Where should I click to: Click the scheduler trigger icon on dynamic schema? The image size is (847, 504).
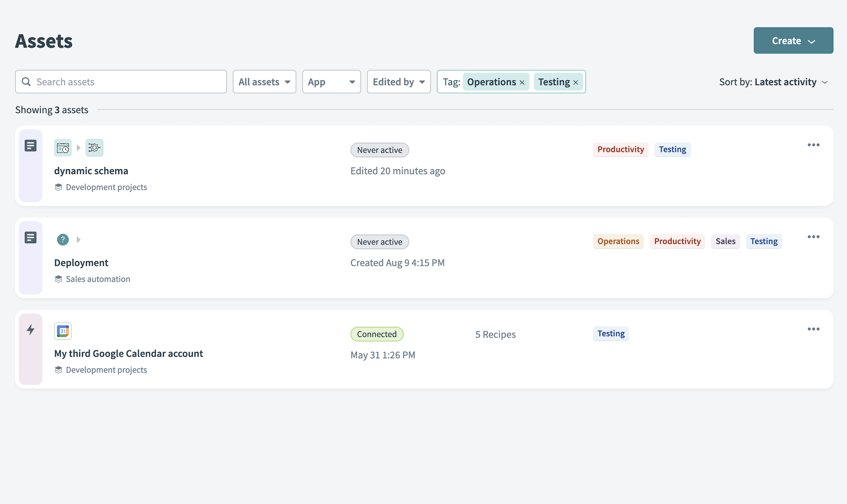pyautogui.click(x=63, y=148)
